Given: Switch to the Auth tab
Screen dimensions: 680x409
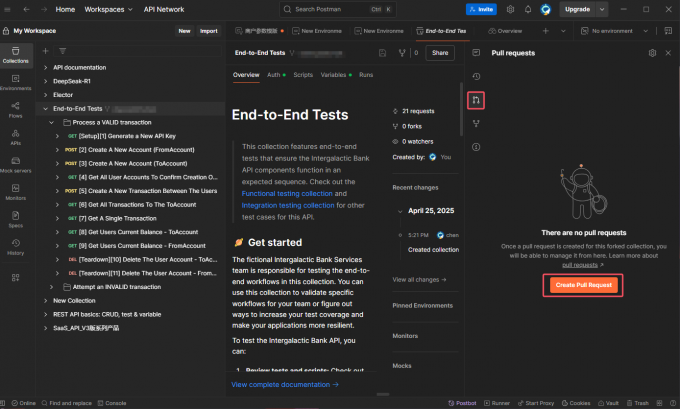Looking at the screenshot, I should pyautogui.click(x=276, y=75).
